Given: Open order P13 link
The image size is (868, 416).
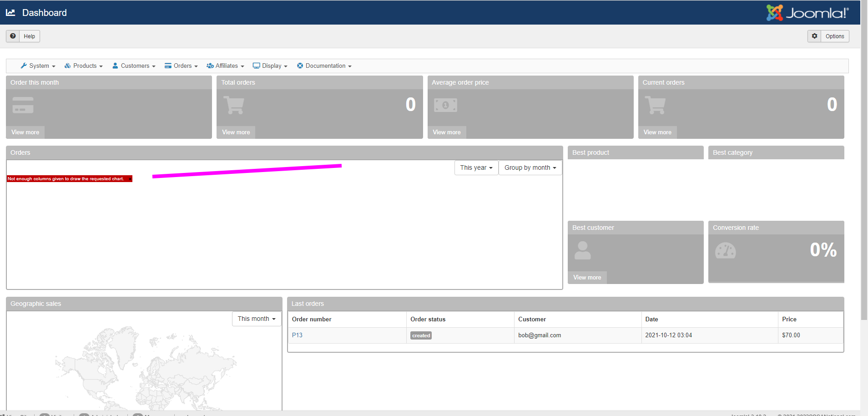Looking at the screenshot, I should 297,335.
